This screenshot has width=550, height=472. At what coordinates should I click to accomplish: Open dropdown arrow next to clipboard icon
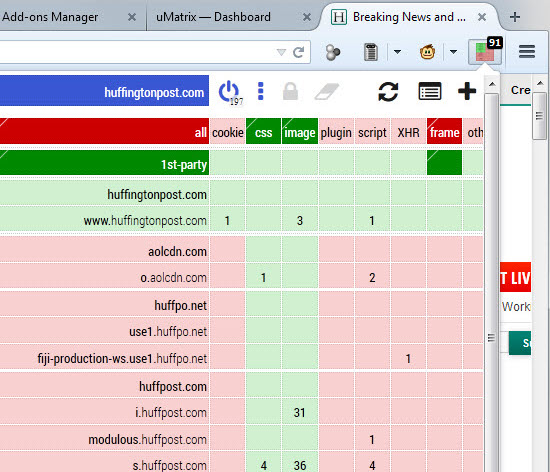397,52
